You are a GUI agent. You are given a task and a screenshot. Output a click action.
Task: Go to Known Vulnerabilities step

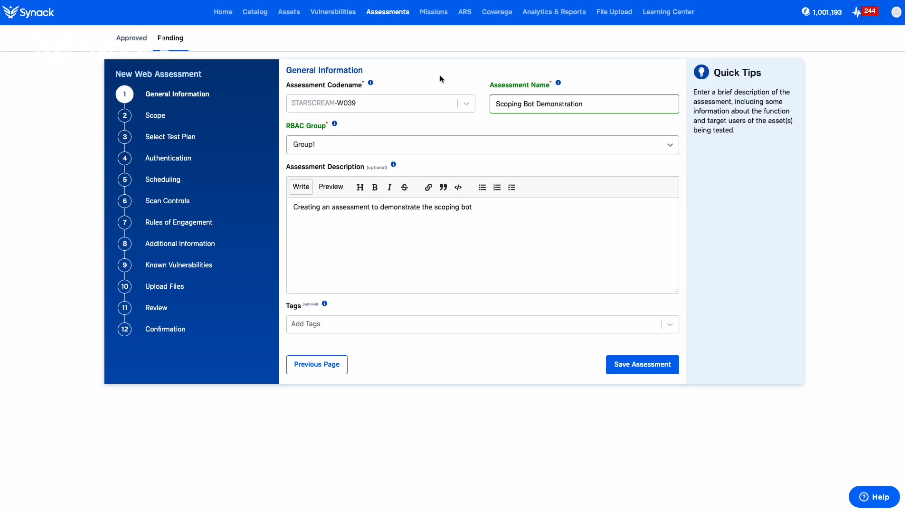(178, 265)
